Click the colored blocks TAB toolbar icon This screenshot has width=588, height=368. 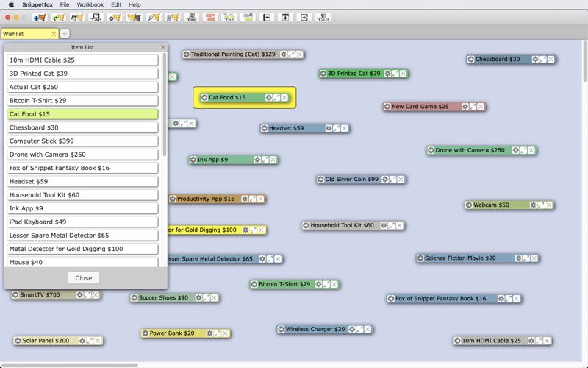pyautogui.click(x=229, y=17)
